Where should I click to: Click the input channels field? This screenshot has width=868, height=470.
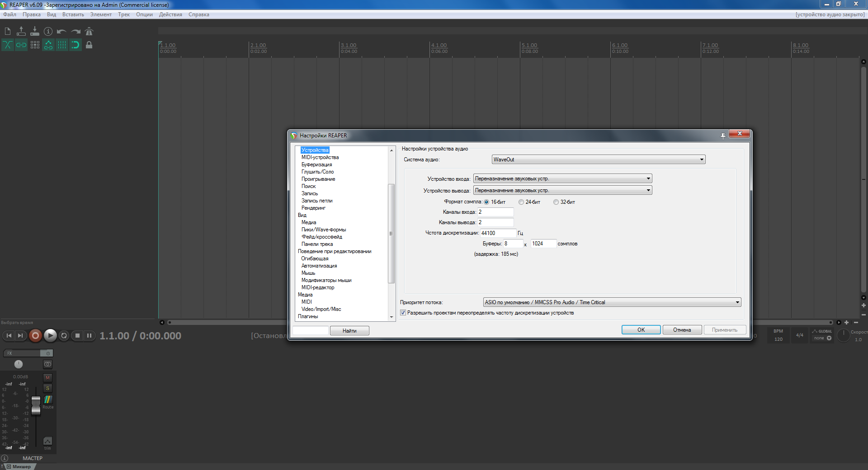click(495, 212)
